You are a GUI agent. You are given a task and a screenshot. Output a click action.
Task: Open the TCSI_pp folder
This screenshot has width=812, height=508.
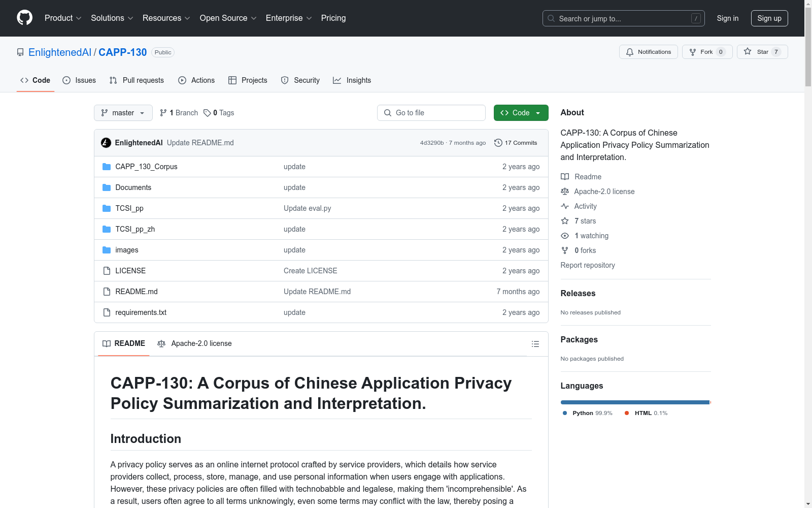pos(129,208)
